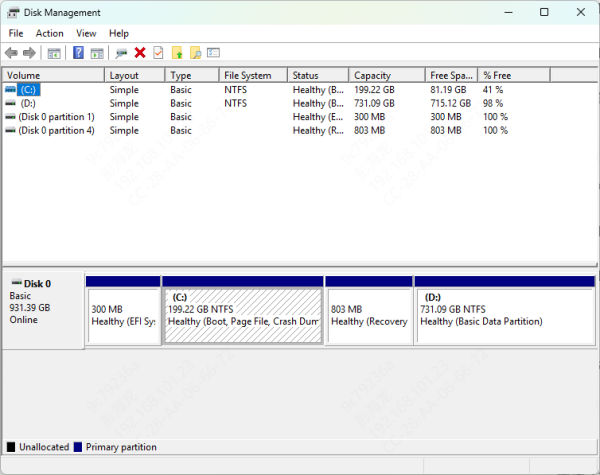Image resolution: width=600 pixels, height=475 pixels.
Task: Sort by Layout column header
Action: pyautogui.click(x=135, y=75)
